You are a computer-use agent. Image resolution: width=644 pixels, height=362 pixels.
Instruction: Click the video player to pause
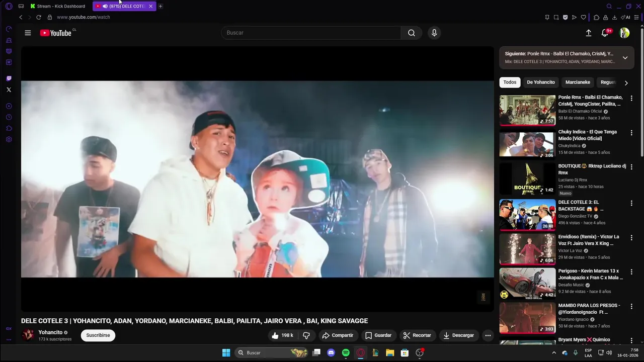257,179
